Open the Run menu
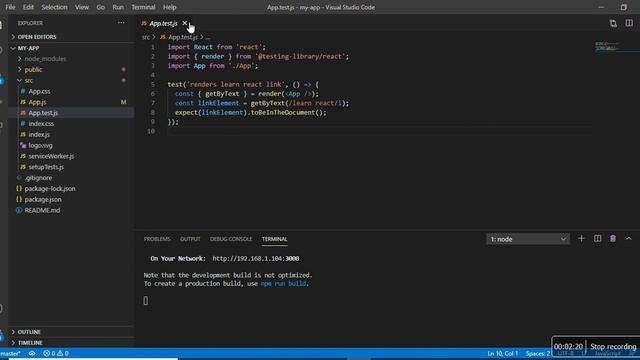This screenshot has width=640, height=360. click(118, 7)
